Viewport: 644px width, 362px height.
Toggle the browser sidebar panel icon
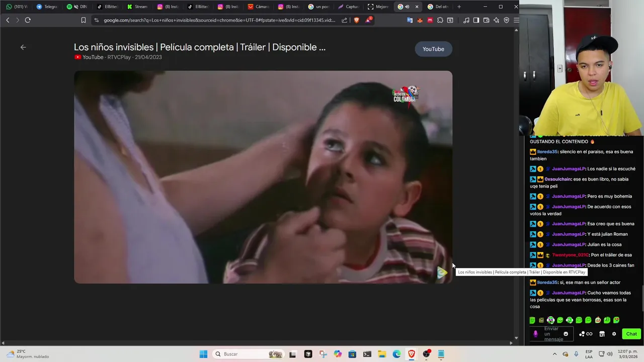click(476, 20)
